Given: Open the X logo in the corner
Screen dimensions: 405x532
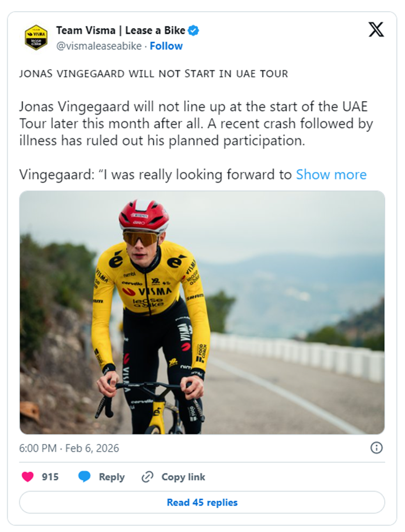Looking at the screenshot, I should (376, 30).
